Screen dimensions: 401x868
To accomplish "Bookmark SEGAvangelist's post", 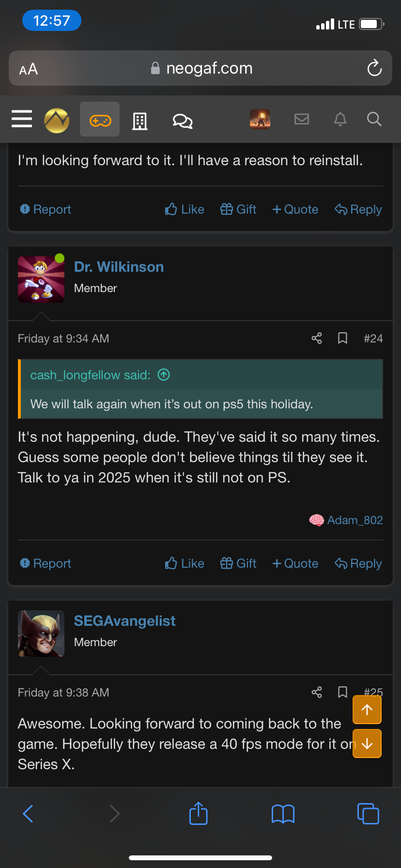I will 342,692.
